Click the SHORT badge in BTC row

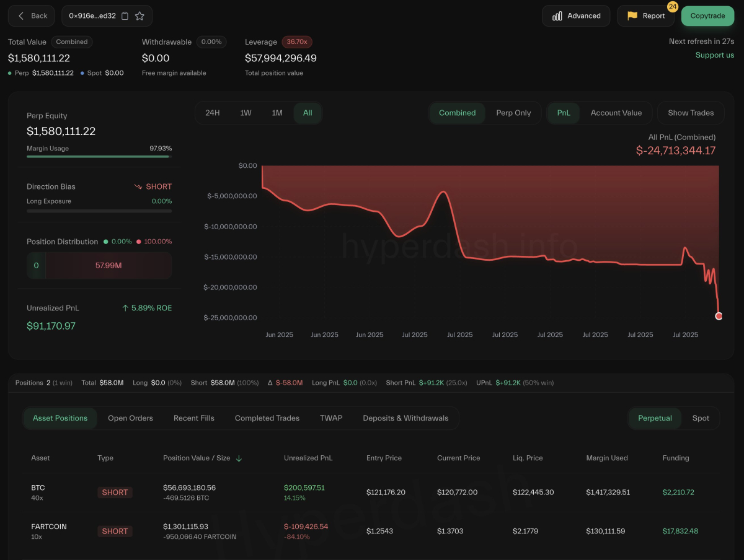(x=115, y=492)
